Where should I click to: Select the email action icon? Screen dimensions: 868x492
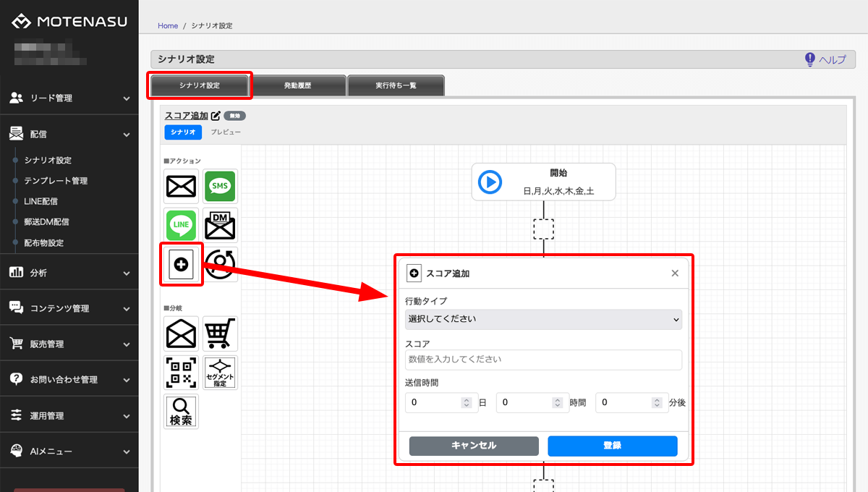coord(181,187)
